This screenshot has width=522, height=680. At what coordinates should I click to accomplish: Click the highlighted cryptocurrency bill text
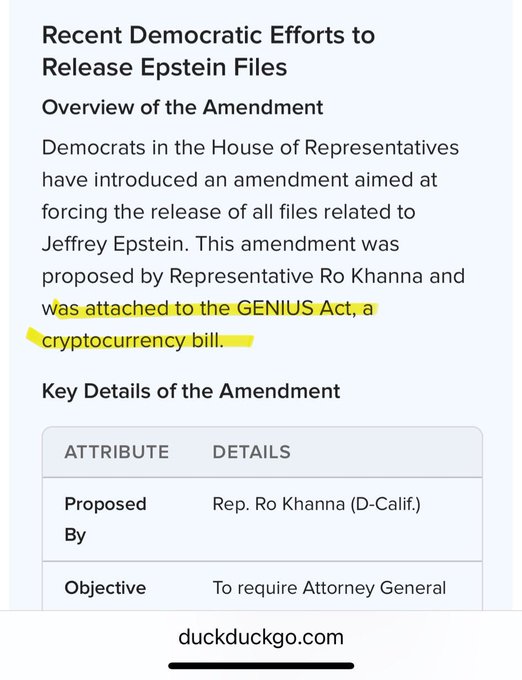[133, 341]
